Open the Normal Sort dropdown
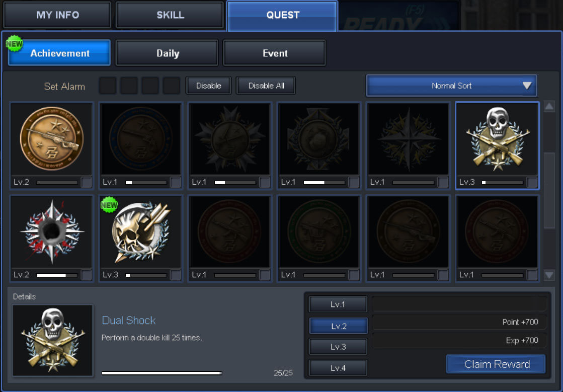The height and width of the screenshot is (392, 563). (x=451, y=86)
